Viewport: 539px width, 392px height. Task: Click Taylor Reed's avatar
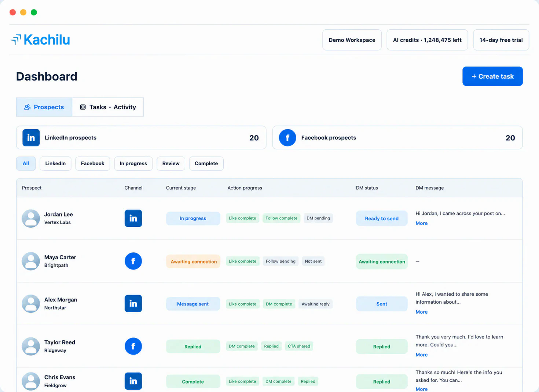(31, 346)
